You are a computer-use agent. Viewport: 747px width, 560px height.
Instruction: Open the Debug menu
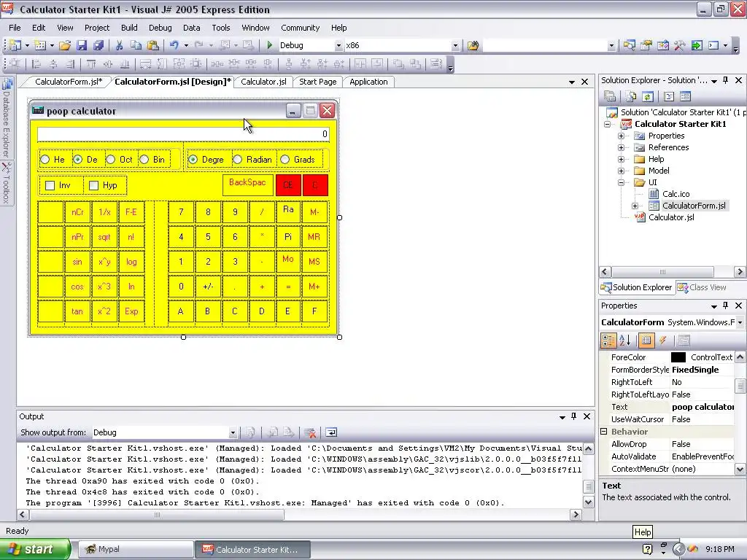(x=160, y=28)
